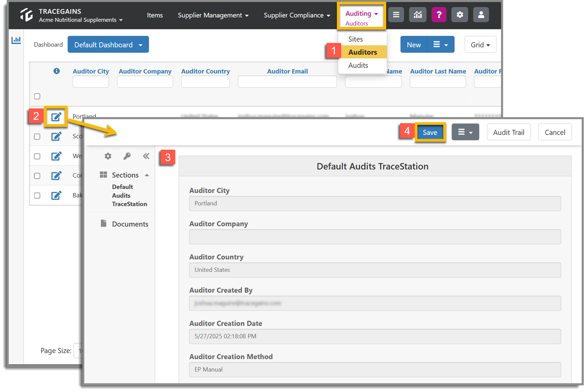Click the Cancel button
Screen dimensions: 584x392
(555, 132)
